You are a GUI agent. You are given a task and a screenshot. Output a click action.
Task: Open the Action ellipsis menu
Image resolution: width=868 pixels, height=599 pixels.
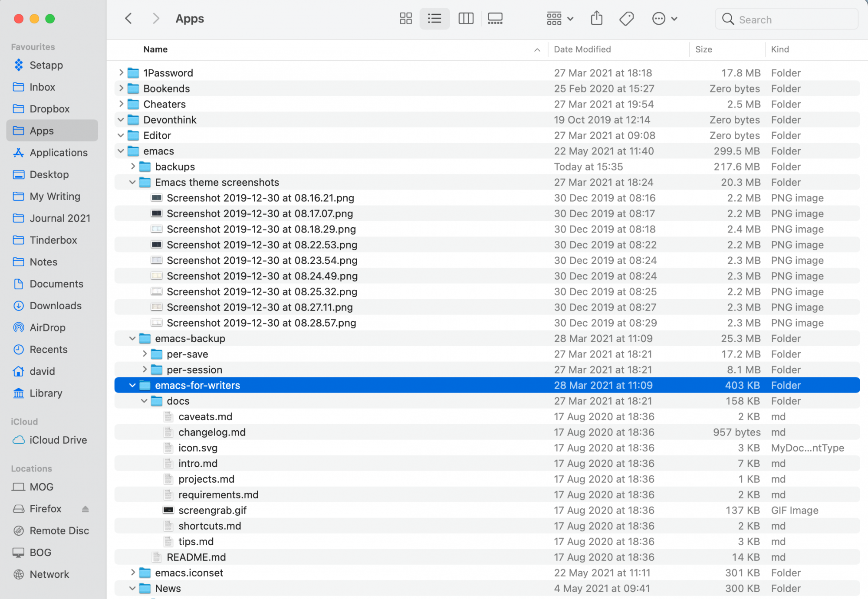click(664, 19)
